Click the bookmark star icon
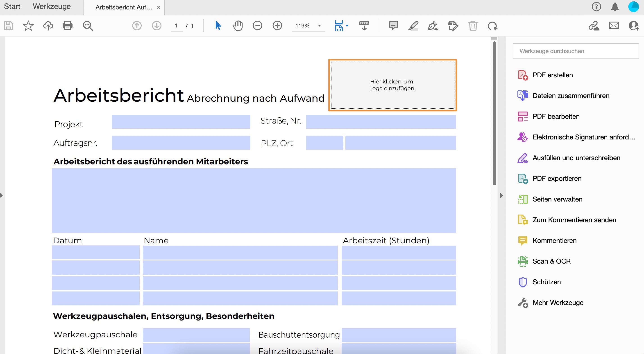Screen dimensions: 644x354 [28, 25]
